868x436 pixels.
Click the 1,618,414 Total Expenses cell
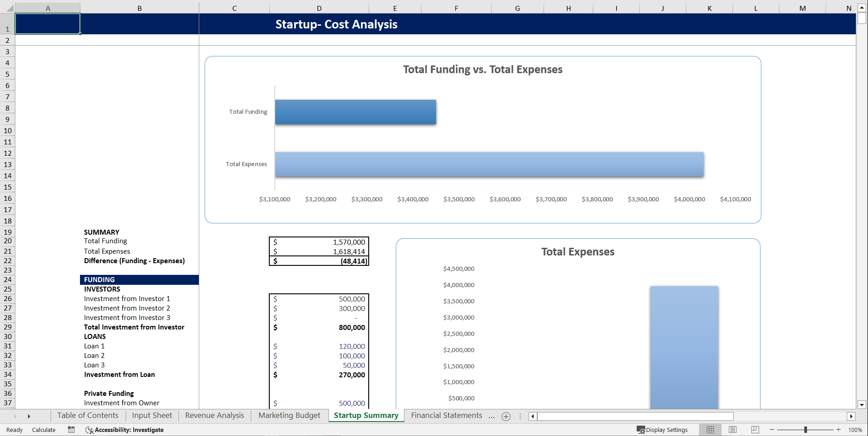[319, 251]
